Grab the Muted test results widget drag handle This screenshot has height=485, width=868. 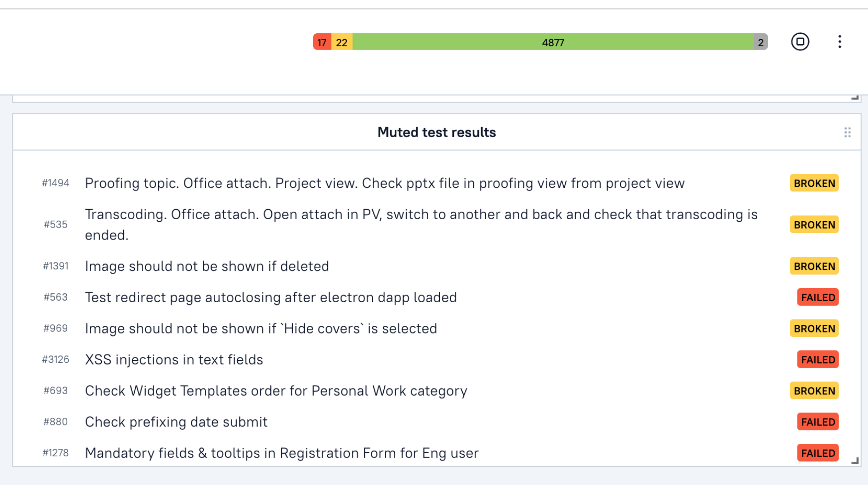pyautogui.click(x=847, y=132)
